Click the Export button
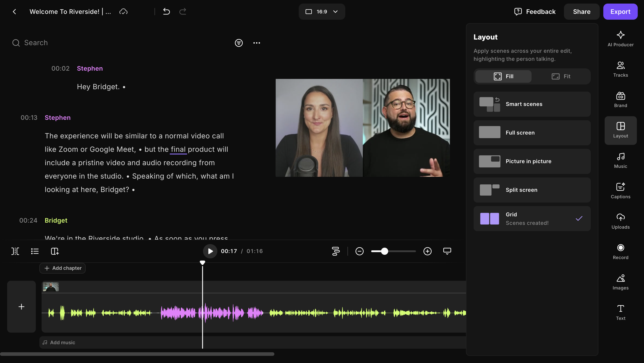This screenshot has height=363, width=644. pyautogui.click(x=620, y=11)
